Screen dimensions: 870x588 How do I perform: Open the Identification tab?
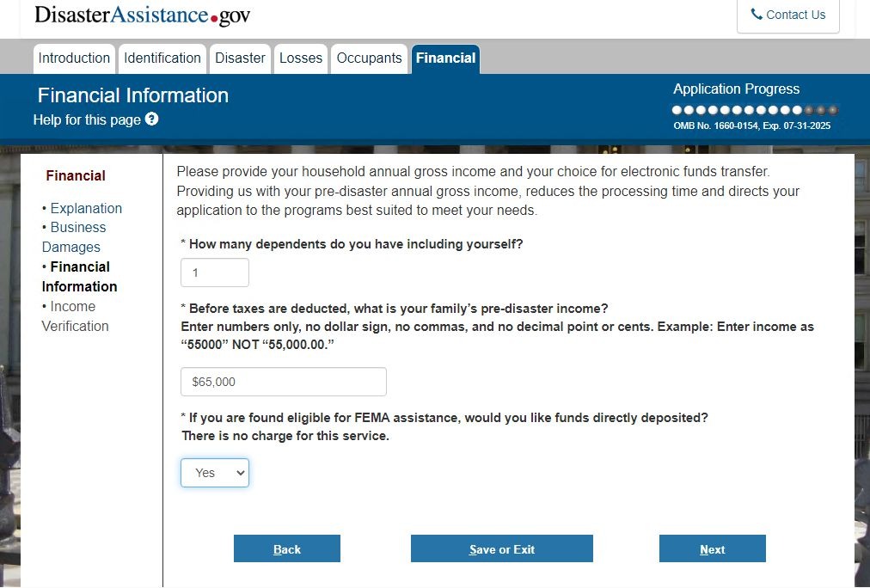[x=162, y=58]
